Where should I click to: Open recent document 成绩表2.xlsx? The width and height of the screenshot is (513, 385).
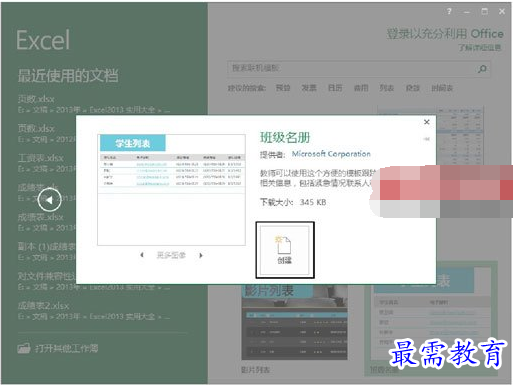tap(94, 311)
